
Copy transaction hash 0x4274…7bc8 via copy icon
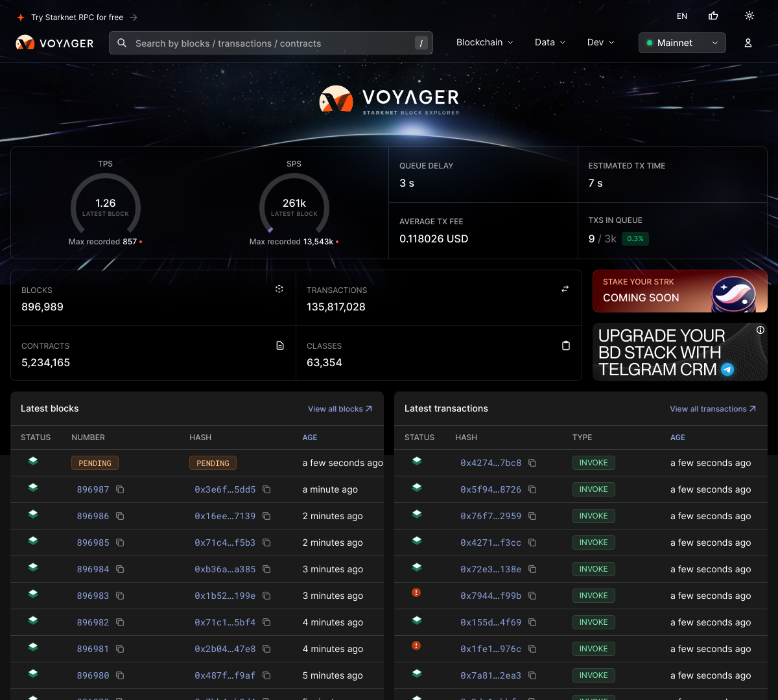coord(532,463)
